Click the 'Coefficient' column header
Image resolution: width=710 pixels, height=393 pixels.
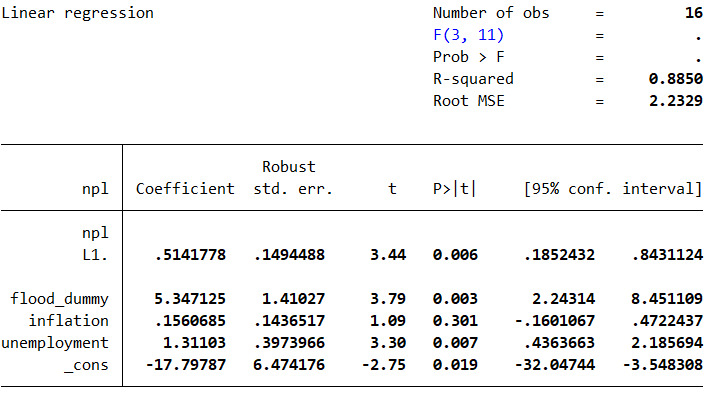pyautogui.click(x=185, y=189)
